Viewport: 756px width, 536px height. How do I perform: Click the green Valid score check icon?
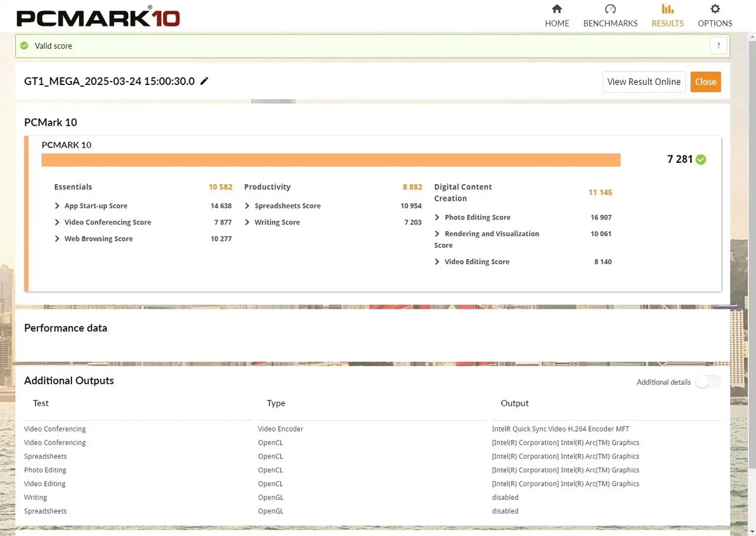click(24, 45)
